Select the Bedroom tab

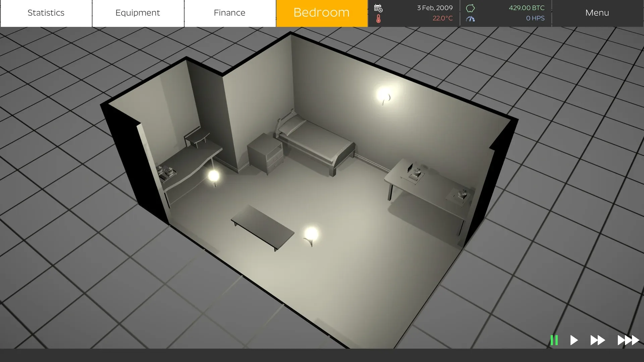tap(321, 13)
